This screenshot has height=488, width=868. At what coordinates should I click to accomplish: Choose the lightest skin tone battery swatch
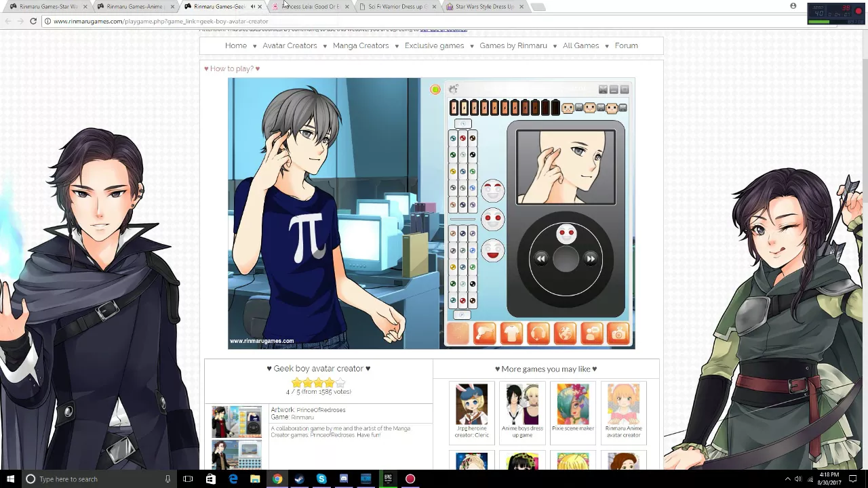(454, 107)
